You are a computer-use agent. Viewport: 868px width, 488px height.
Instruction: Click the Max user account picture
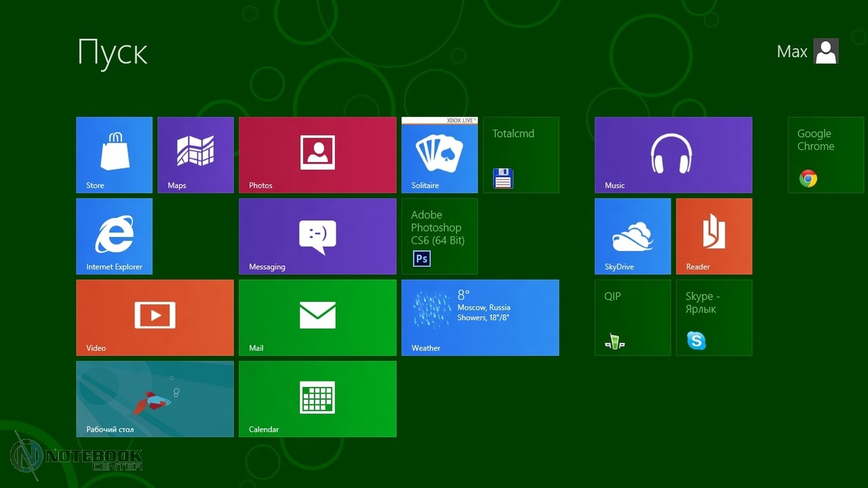(825, 52)
